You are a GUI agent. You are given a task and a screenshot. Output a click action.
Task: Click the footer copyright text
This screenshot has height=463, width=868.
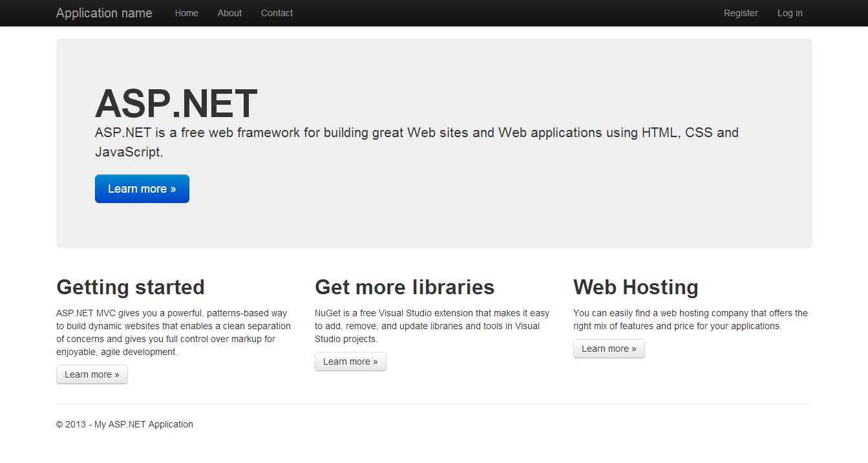pos(125,424)
